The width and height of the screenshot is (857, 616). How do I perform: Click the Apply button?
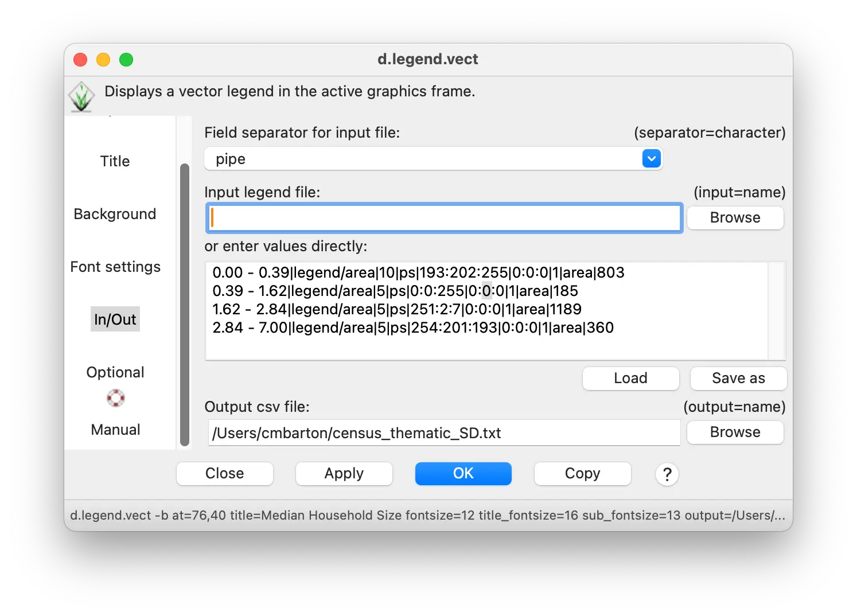pyautogui.click(x=344, y=474)
